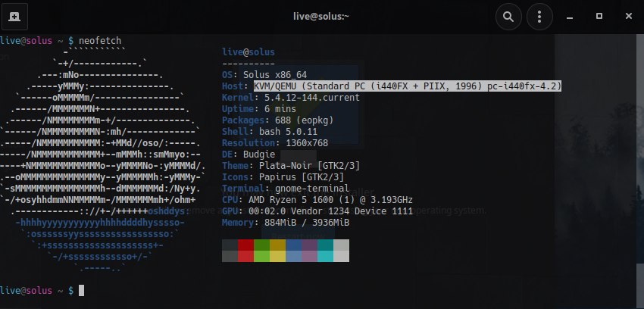
Task: Click the Memory 884MiB / 3936MiB line
Action: [286, 223]
